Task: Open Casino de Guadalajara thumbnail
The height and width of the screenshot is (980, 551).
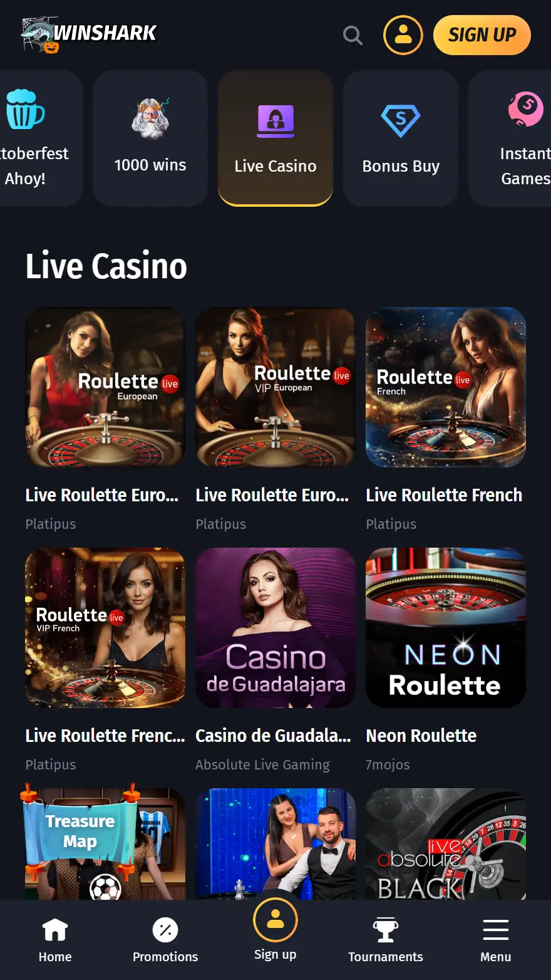Action: [275, 628]
